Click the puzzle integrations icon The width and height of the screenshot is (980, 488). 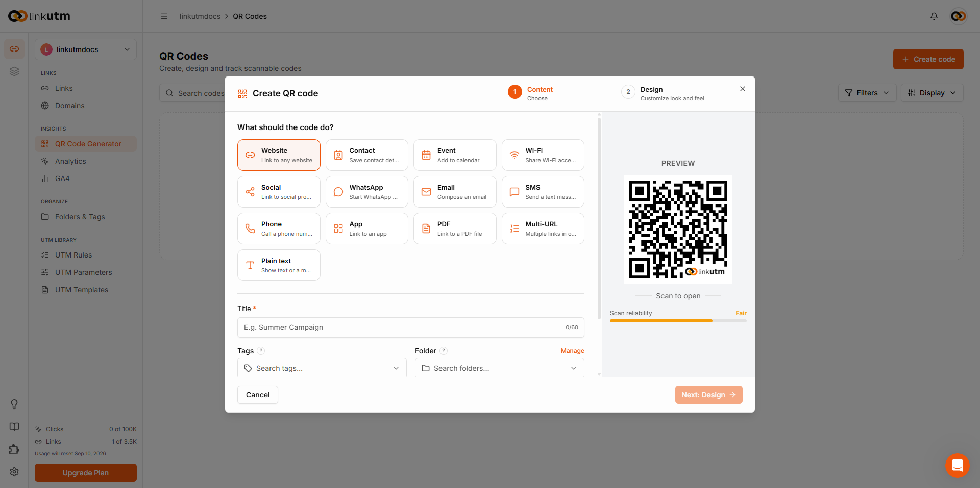coord(14,449)
